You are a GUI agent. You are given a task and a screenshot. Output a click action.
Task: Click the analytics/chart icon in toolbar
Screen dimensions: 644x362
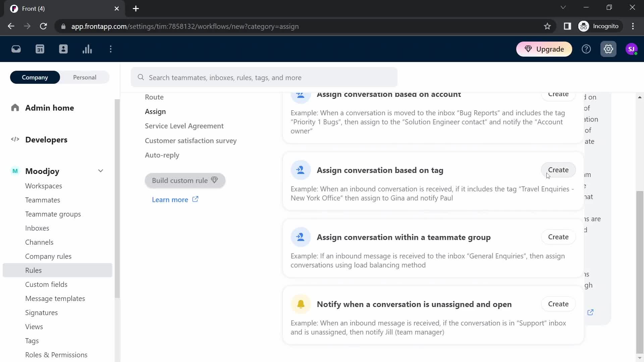(x=87, y=49)
